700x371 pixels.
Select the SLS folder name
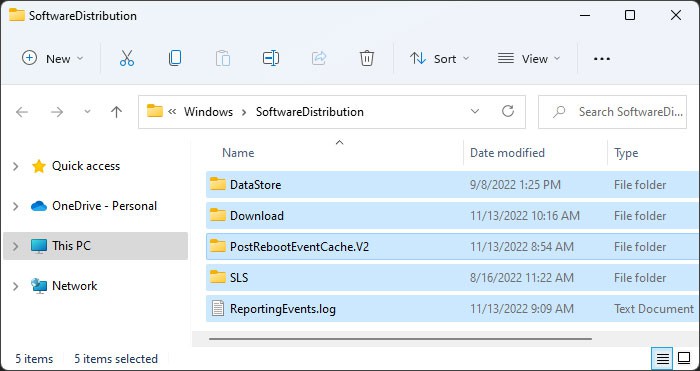tap(239, 278)
